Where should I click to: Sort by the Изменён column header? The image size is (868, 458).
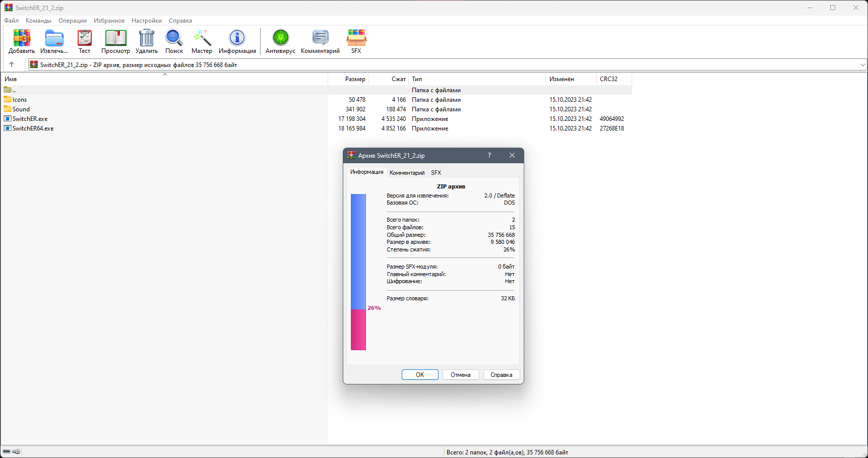571,79
